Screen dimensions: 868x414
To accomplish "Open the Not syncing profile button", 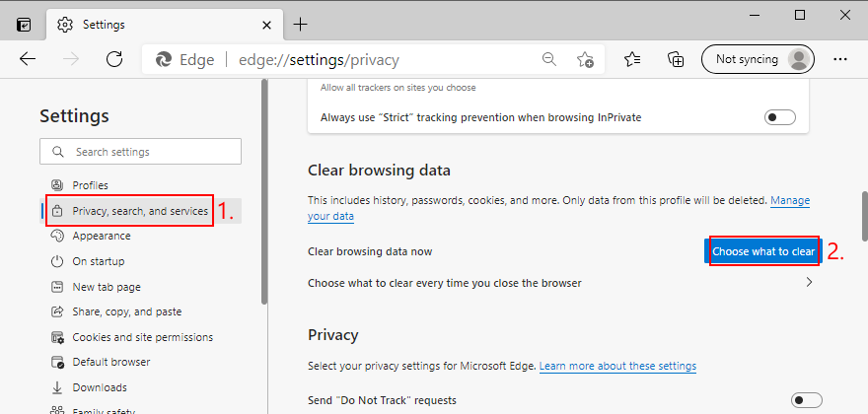I will point(758,59).
